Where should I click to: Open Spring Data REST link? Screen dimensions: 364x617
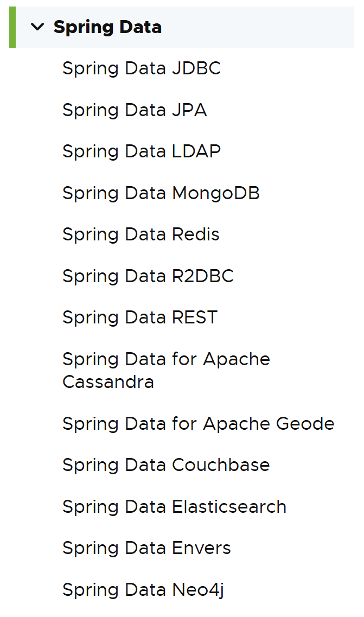click(x=139, y=317)
